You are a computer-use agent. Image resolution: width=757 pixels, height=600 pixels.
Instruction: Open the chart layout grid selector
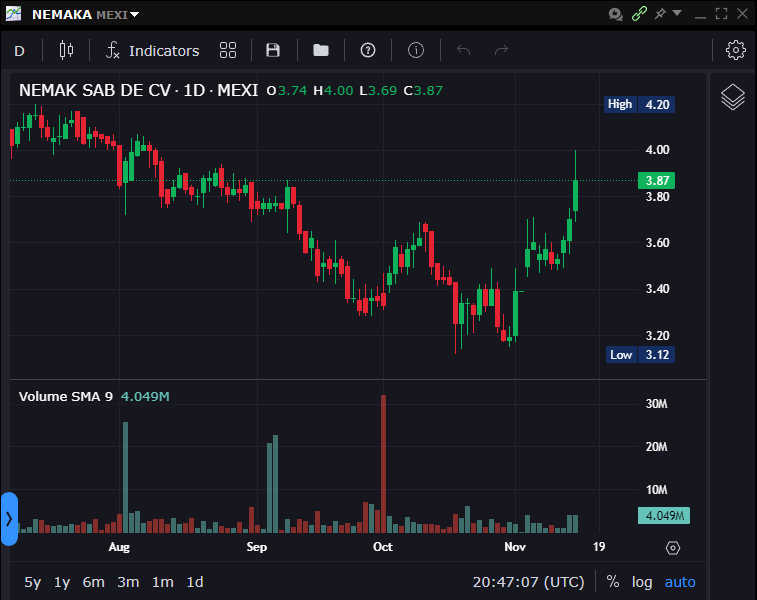click(228, 50)
